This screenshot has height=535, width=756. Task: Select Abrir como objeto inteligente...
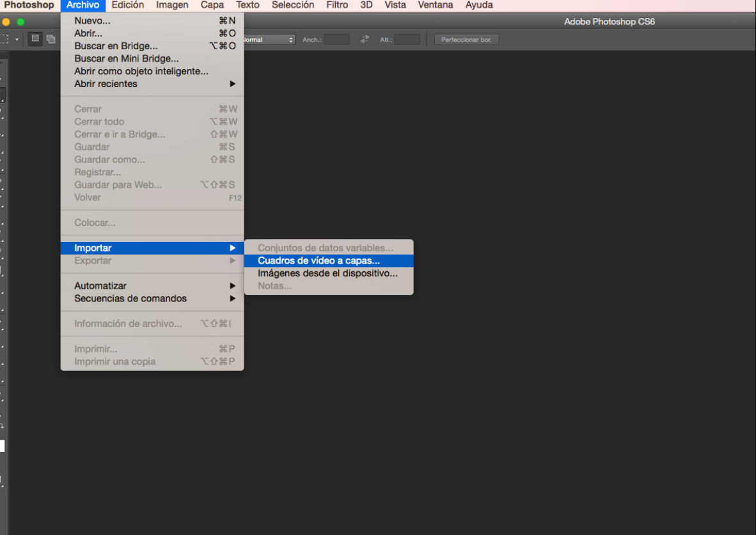141,71
